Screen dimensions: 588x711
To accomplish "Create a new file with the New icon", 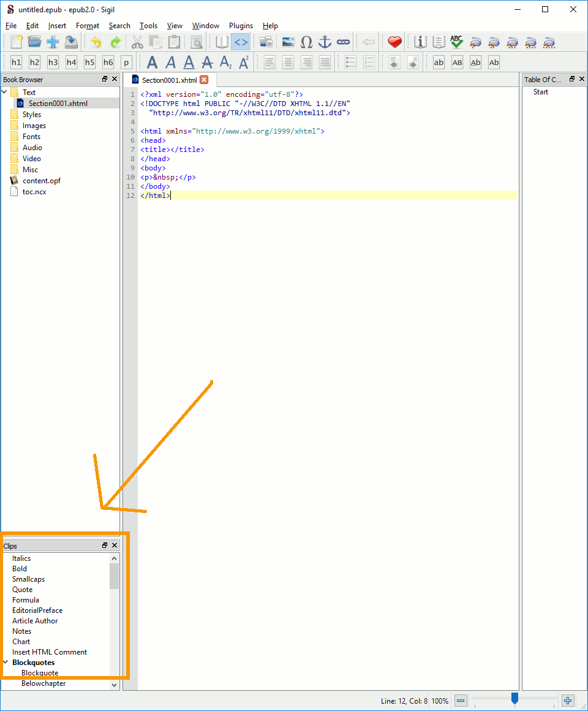I will [x=17, y=42].
